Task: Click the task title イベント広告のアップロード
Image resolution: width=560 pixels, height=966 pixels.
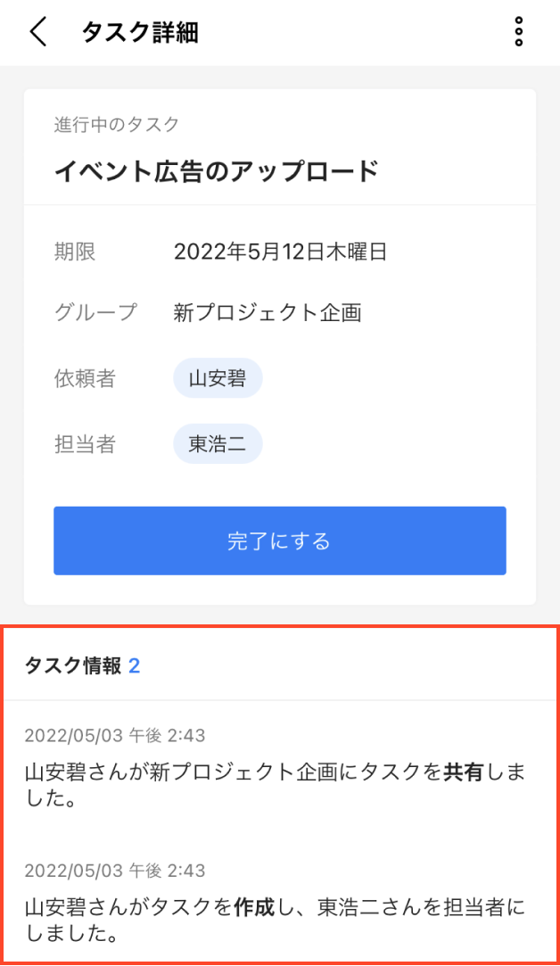Action: pyautogui.click(x=217, y=171)
